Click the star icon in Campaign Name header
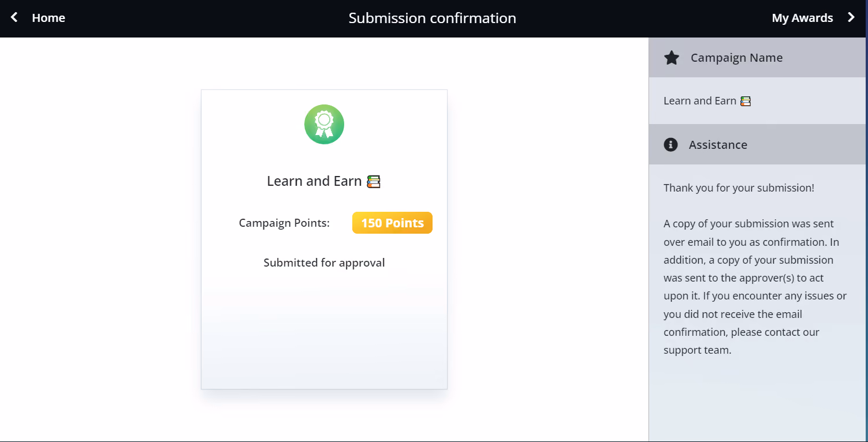This screenshot has width=868, height=442. pyautogui.click(x=671, y=58)
